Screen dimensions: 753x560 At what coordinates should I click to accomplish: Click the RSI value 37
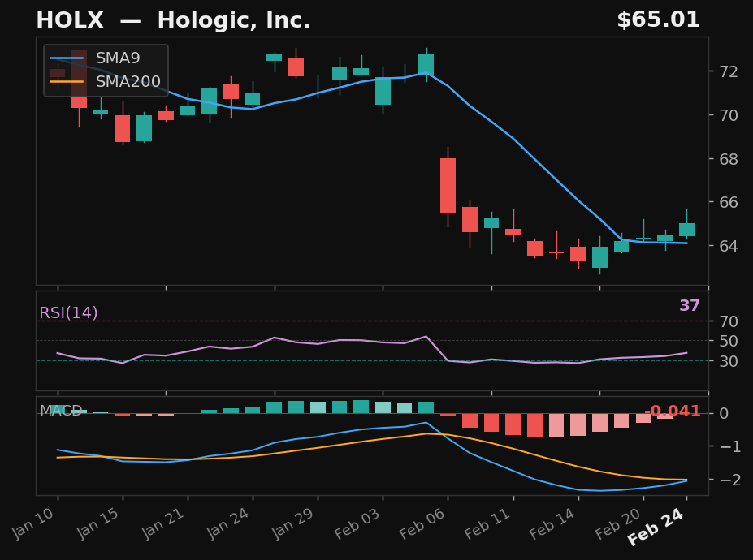click(690, 306)
